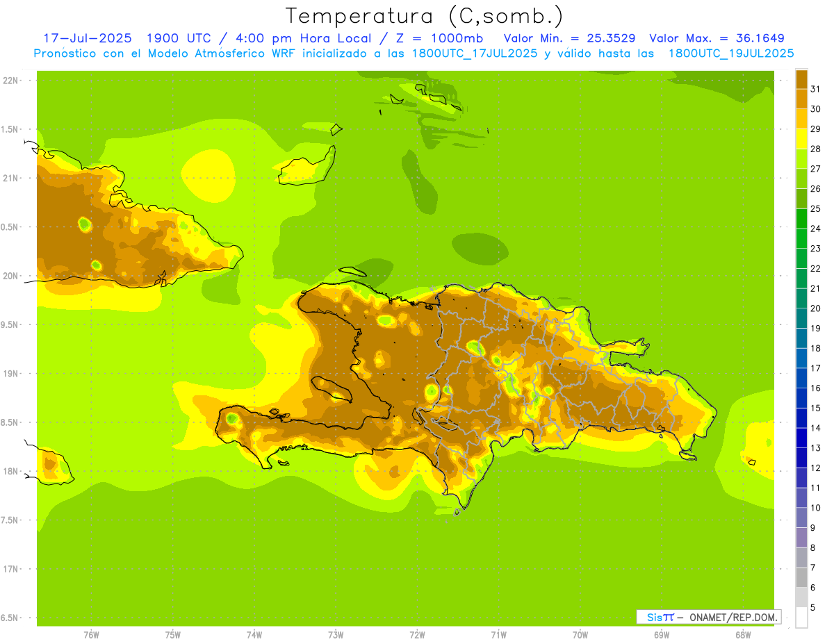Viewport: 834px width, 644px height.
Task: Click the '1900 UTC' time label
Action: 179,38
